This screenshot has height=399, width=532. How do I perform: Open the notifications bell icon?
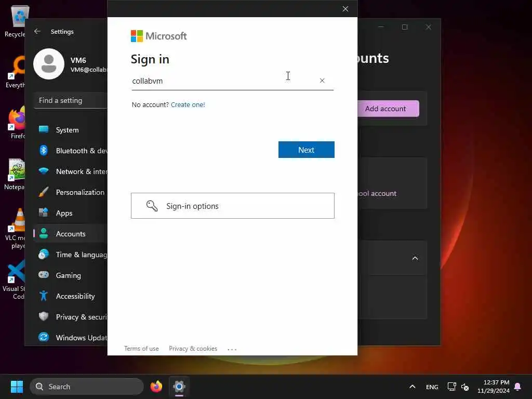518,387
